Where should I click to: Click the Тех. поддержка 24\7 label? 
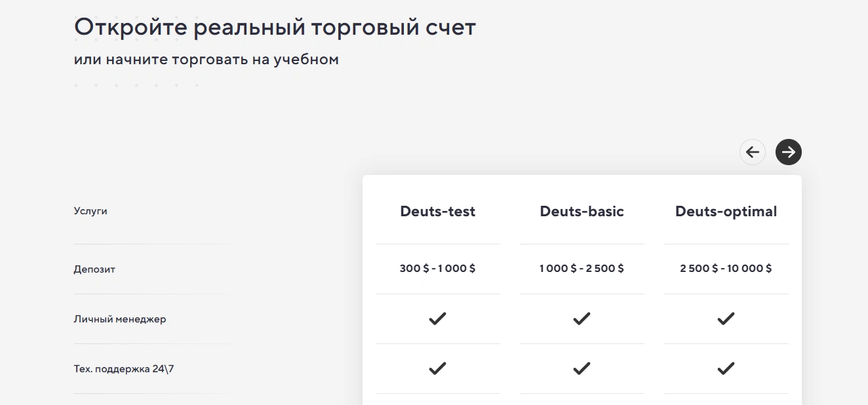124,369
